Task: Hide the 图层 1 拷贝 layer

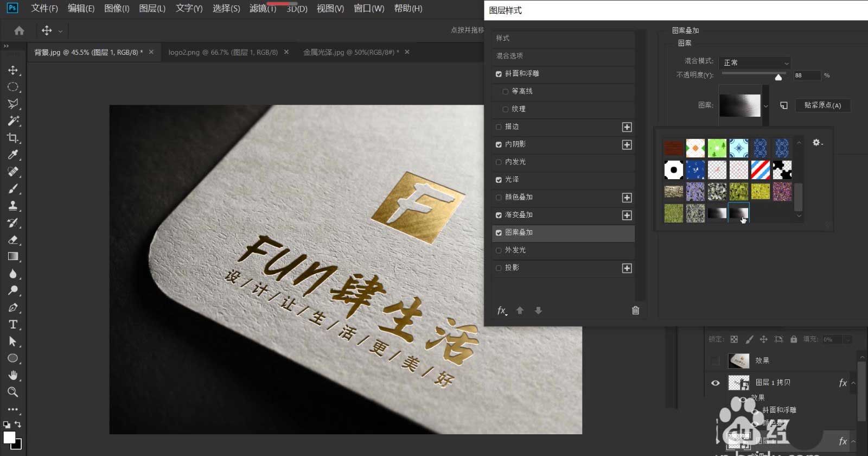Action: (x=715, y=383)
